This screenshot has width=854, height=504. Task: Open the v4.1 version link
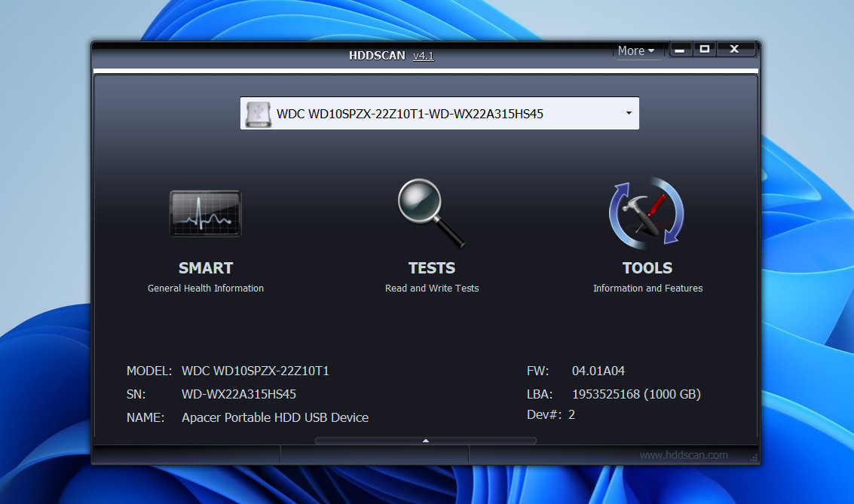click(423, 56)
